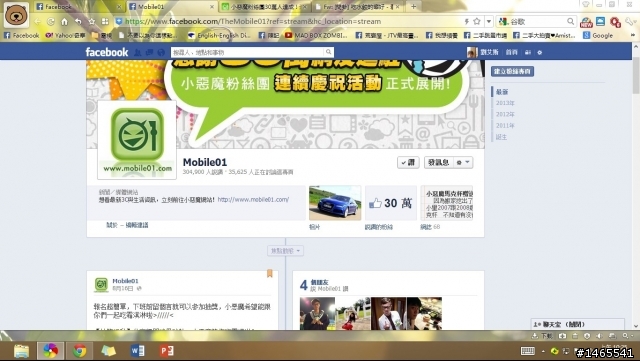The height and width of the screenshot is (361, 640).
Task: Jump to 2012年 in the timeline
Action: point(505,114)
